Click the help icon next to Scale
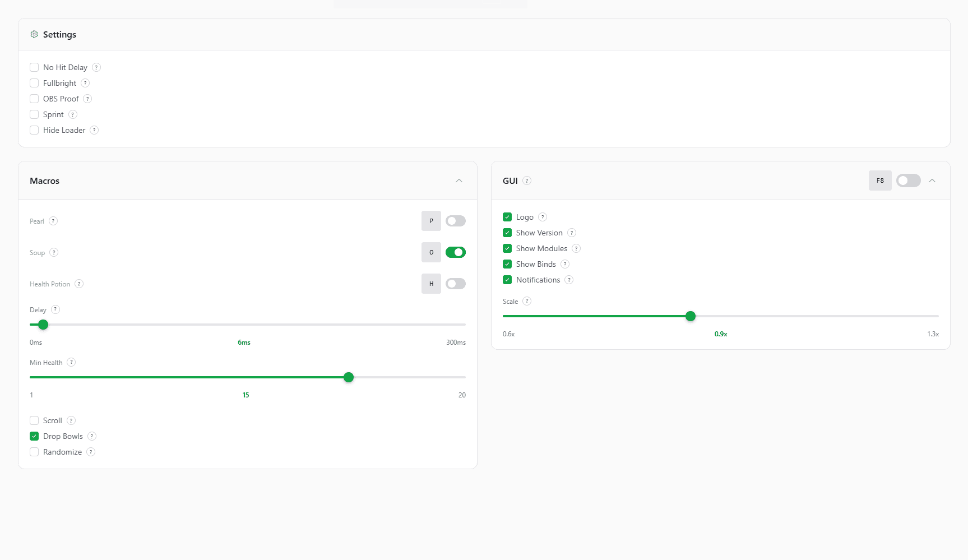This screenshot has height=560, width=968. point(527,301)
